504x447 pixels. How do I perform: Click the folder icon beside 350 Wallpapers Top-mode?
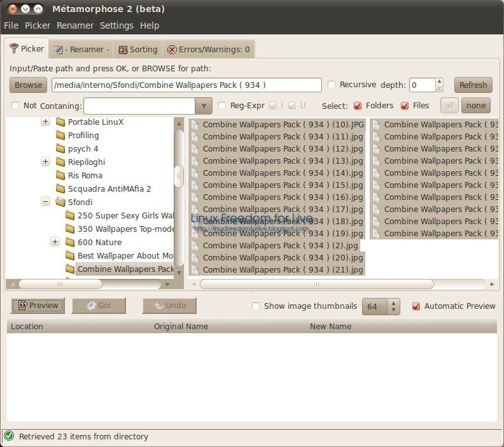[x=70, y=229]
